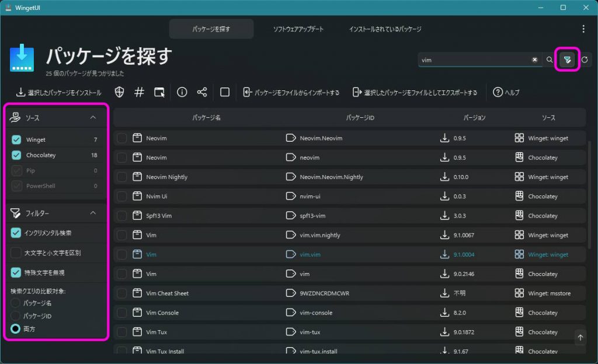
Task: Click 選択したパッケージをインストール button
Action: 59,92
